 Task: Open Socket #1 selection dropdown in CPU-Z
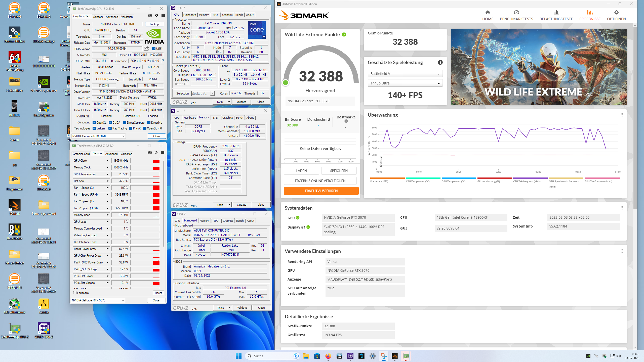coord(203,94)
